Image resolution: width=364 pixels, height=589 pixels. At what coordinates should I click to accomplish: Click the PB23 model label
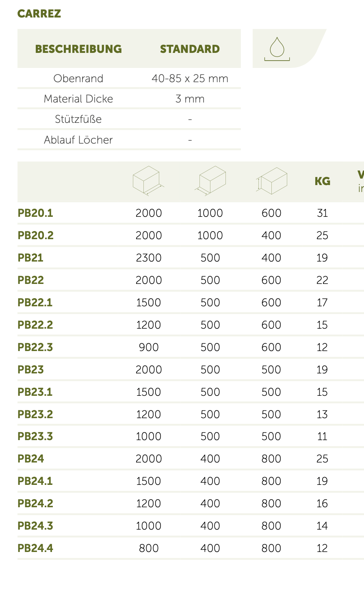tap(30, 370)
